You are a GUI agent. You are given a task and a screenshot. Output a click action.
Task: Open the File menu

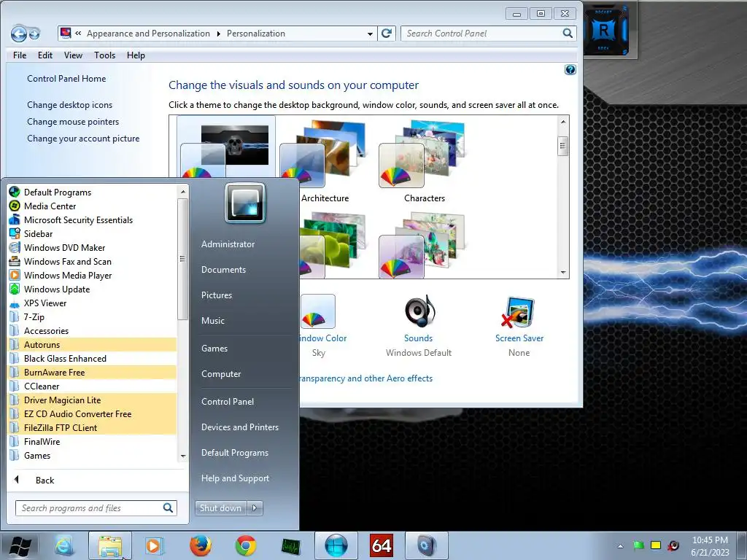click(x=20, y=55)
